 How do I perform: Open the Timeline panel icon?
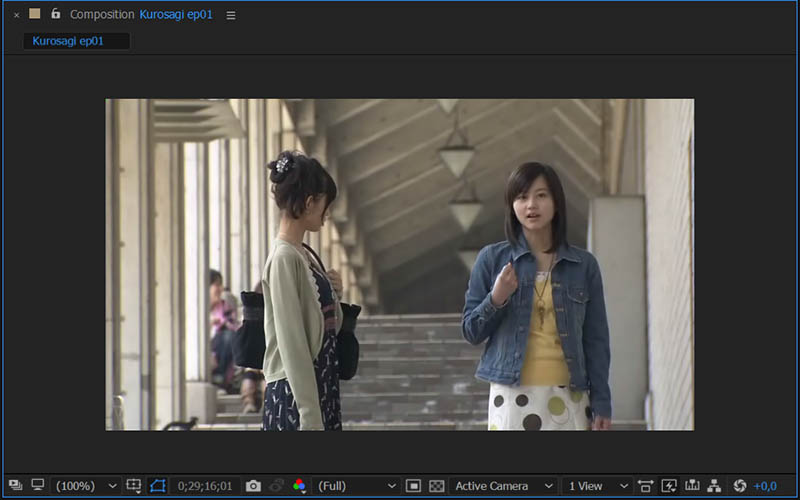tap(692, 486)
